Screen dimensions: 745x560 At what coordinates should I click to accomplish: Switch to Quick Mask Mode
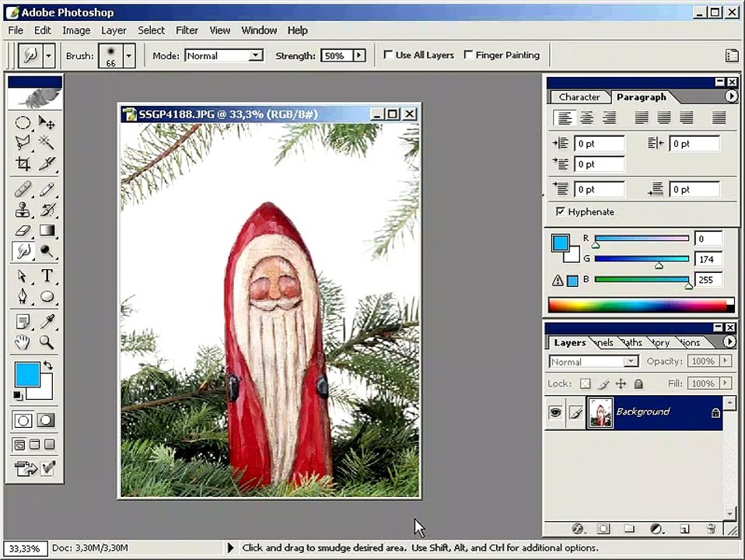[x=46, y=420]
